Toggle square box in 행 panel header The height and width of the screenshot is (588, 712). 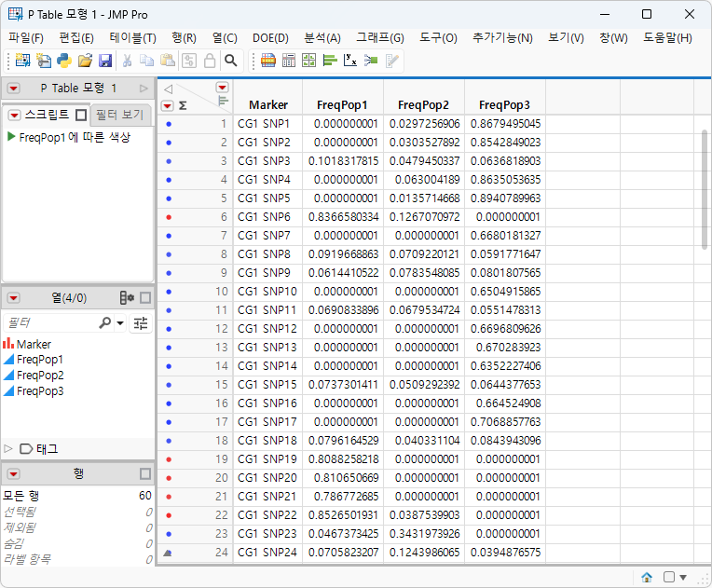point(145,474)
